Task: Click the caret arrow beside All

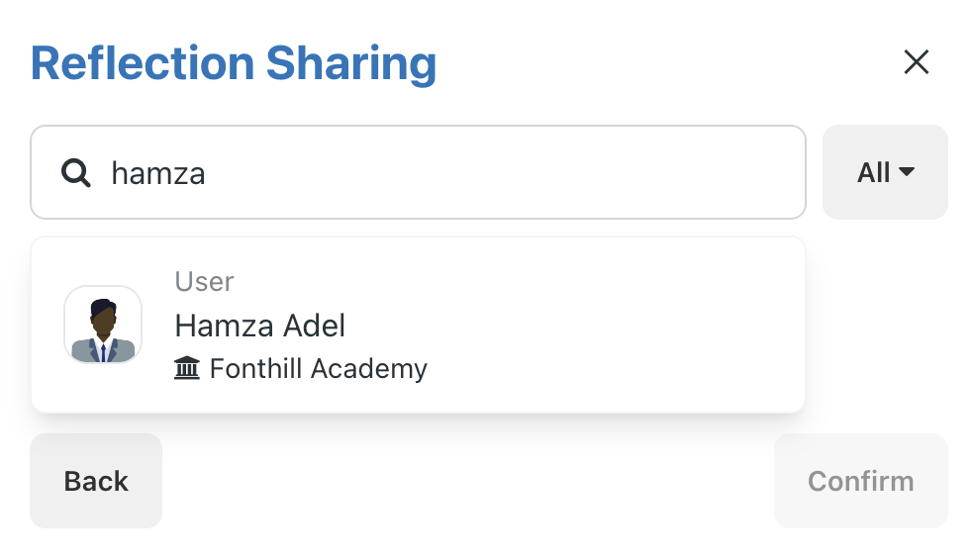Action: tap(907, 171)
